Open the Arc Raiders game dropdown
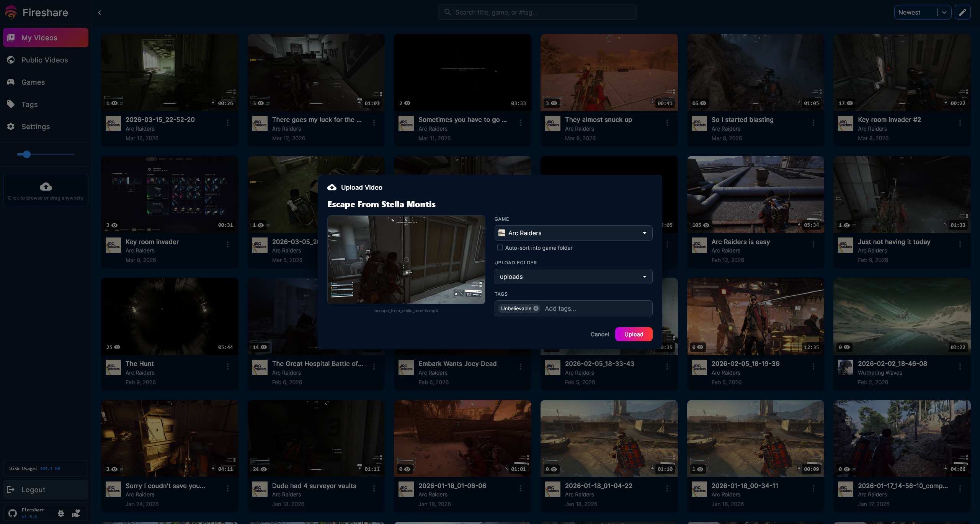The image size is (980, 524). click(x=573, y=233)
